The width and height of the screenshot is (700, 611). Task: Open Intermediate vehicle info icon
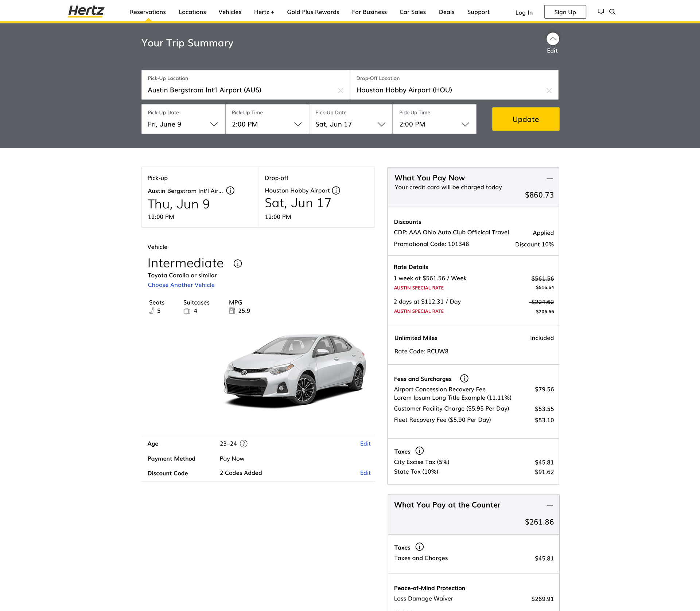pos(238,263)
